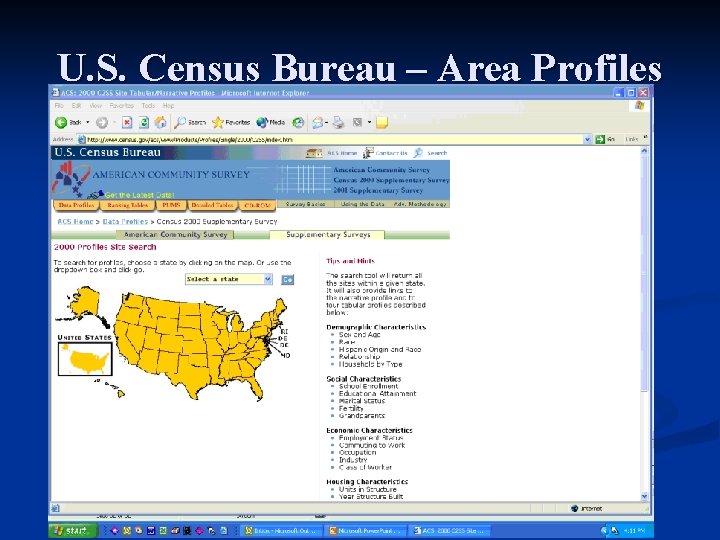Switch to Inbox Microsoft Outlook taskbar button
This screenshot has width=720, height=540.
283,531
